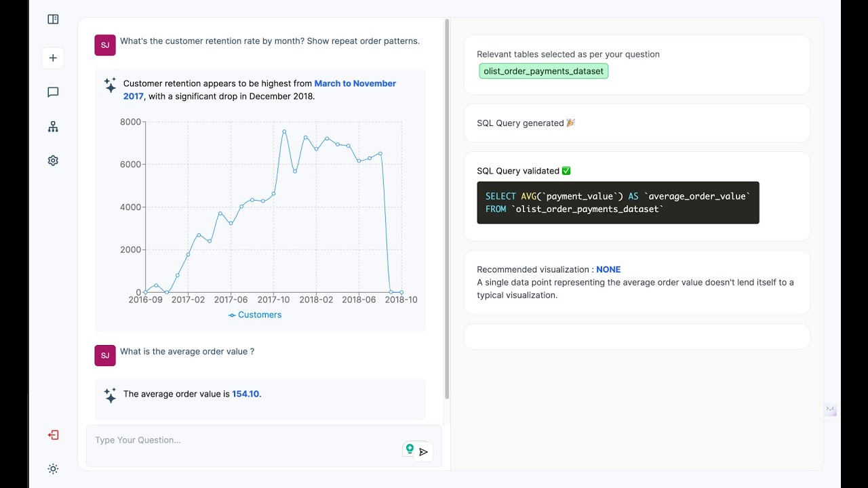Screen dimensions: 868x488
Task: Click the green lightbulb suggestions icon
Action: coord(410,449)
